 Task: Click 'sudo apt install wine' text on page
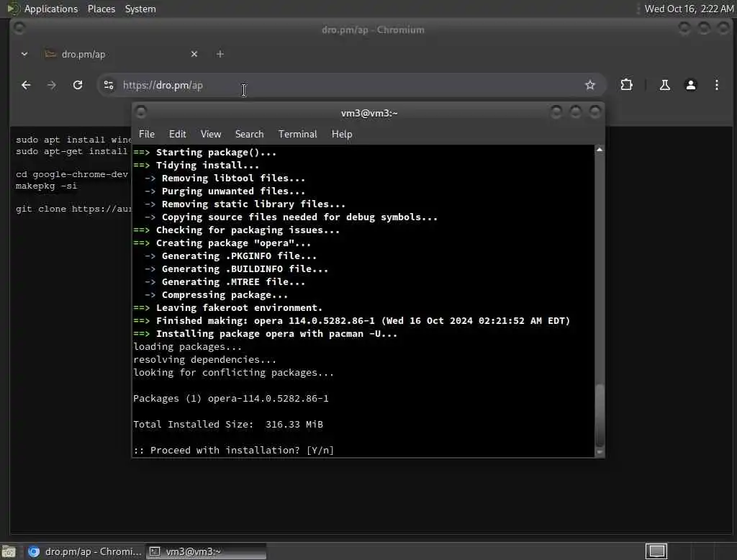(73, 140)
